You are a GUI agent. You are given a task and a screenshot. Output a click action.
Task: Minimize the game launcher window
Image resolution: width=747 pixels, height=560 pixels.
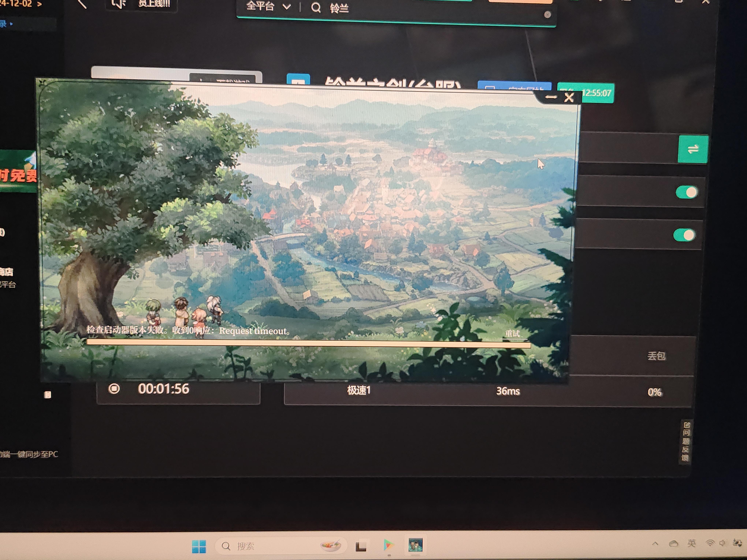pos(551,97)
